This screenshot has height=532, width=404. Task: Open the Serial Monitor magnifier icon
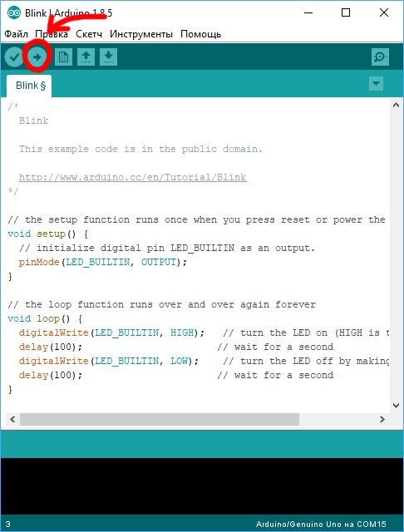[x=380, y=57]
